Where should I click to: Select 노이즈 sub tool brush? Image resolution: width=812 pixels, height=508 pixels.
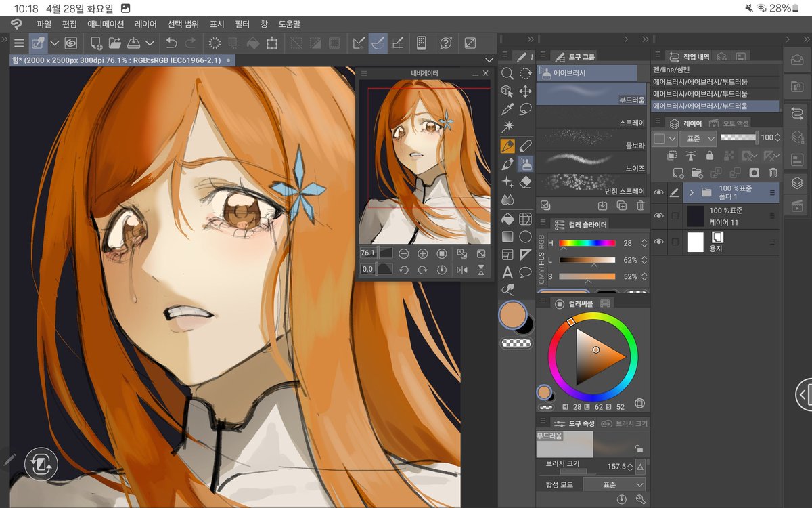pyautogui.click(x=591, y=161)
